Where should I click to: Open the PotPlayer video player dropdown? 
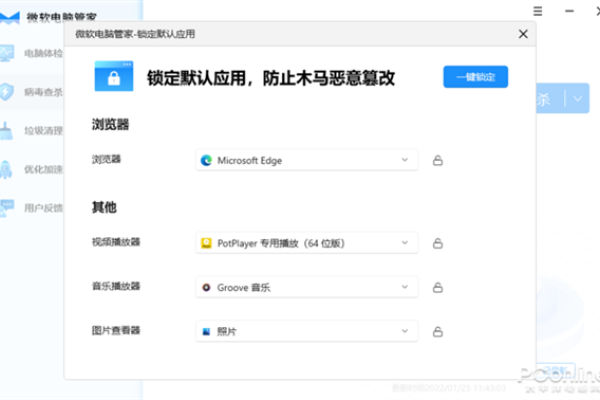click(307, 243)
